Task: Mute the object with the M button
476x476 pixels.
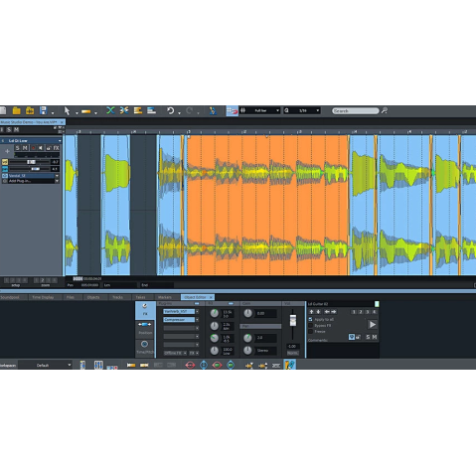Action: pos(375,337)
